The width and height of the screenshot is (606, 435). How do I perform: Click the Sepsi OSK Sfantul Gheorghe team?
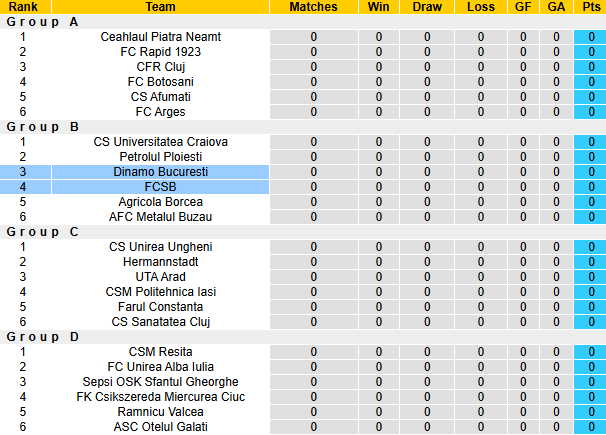point(161,382)
